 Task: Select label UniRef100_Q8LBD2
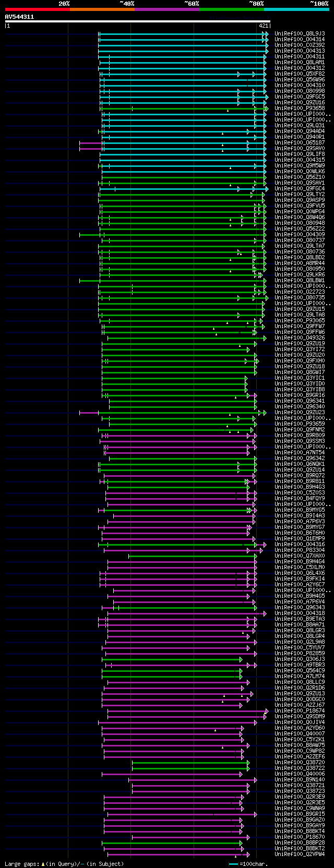tap(300, 257)
